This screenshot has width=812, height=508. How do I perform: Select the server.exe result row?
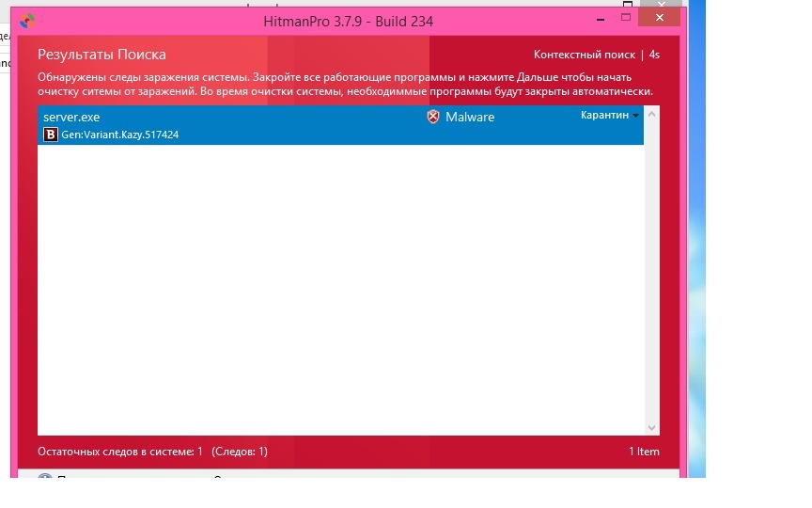[341, 125]
